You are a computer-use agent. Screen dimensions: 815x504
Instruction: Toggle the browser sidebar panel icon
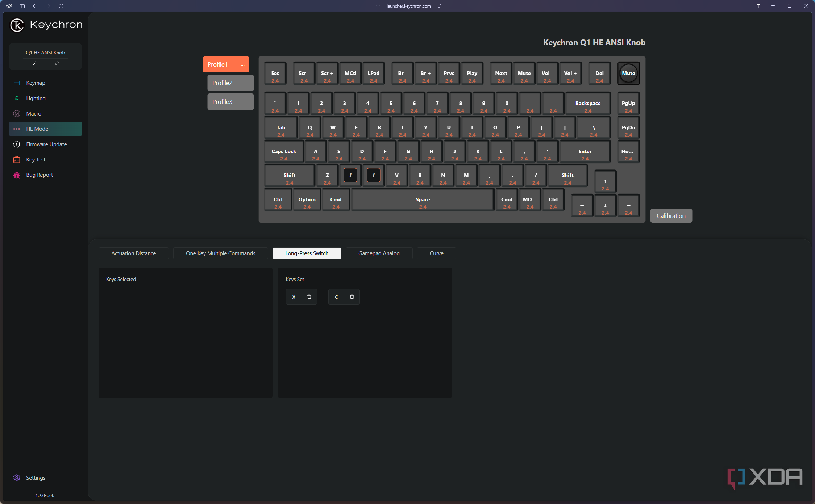coord(22,6)
